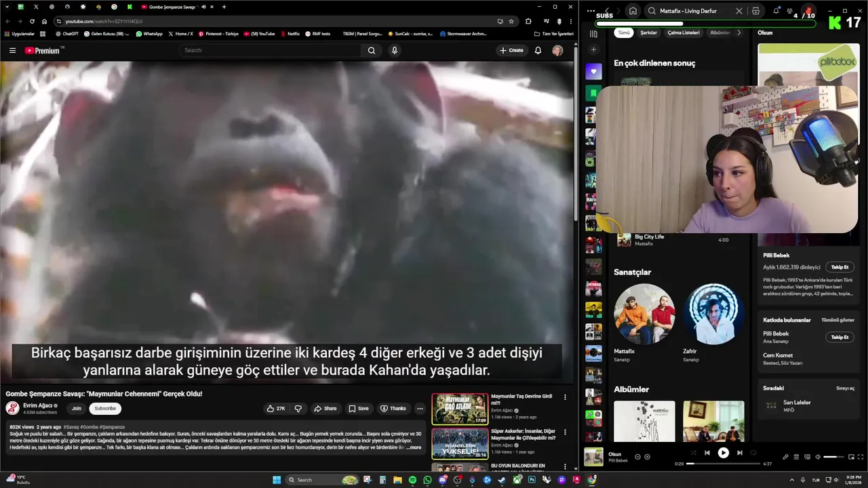
Task: Click the YouTube search magnifier button
Action: coord(372,50)
